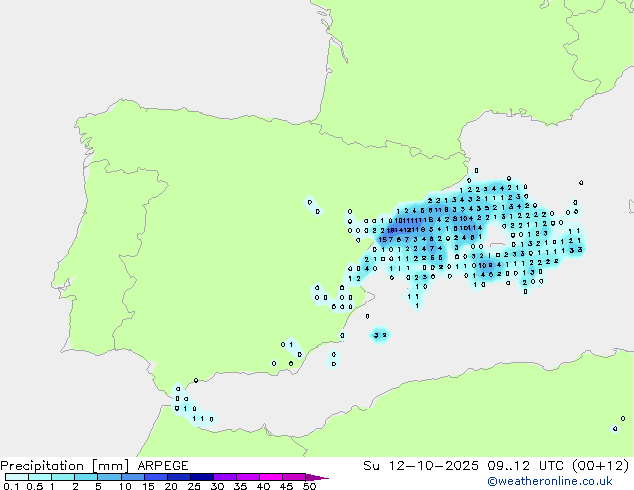The image size is (634, 490).
Task: Select the 15–20 mm legend color swatch
Action: click(x=155, y=477)
